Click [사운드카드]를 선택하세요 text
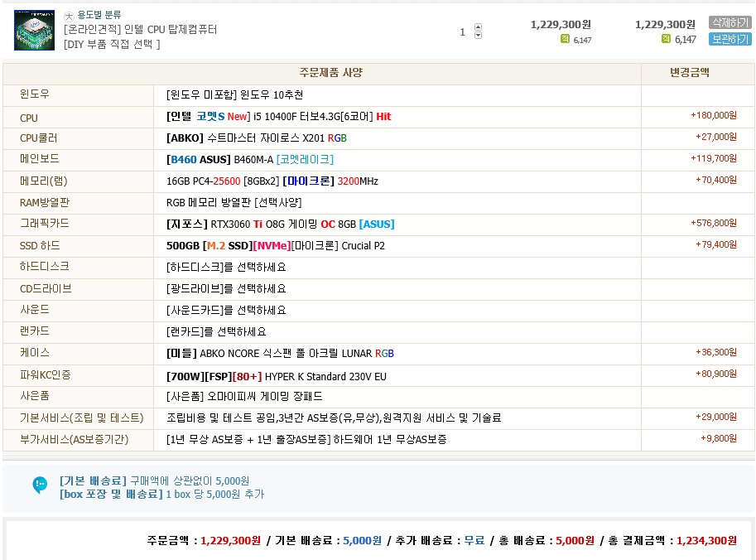Viewport: 756px width, 560px height. click(226, 310)
